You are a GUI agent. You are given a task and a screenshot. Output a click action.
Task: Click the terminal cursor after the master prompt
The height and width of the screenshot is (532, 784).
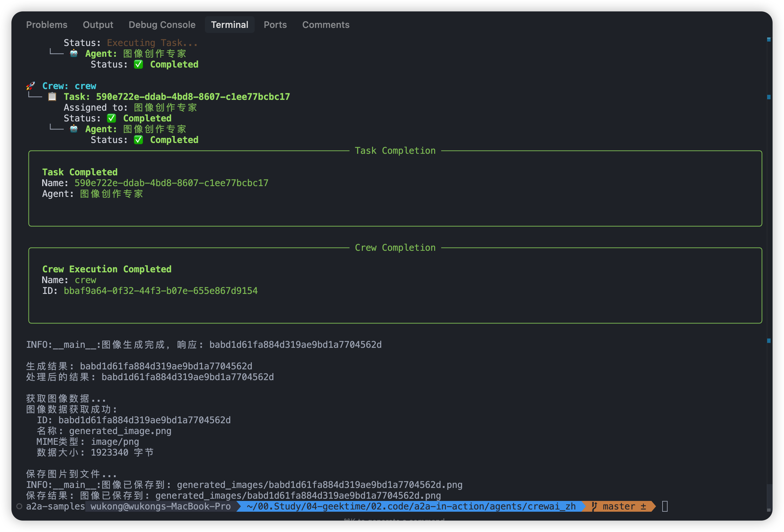[664, 506]
